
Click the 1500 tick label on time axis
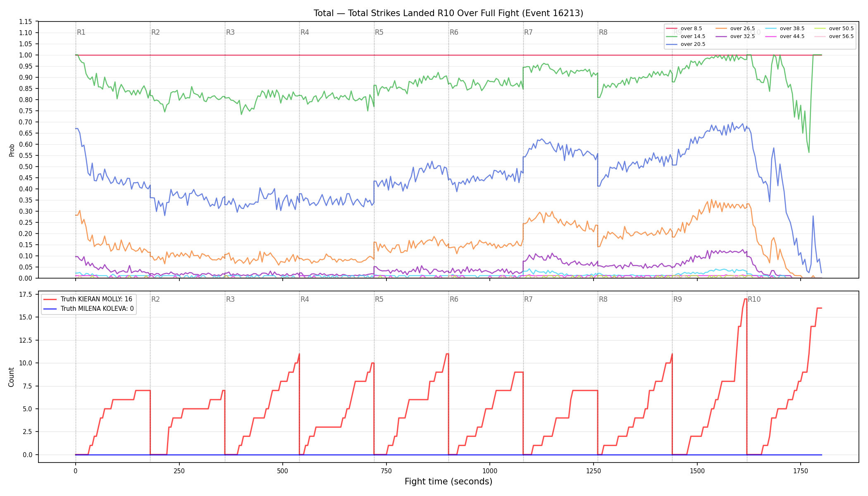click(x=697, y=471)
